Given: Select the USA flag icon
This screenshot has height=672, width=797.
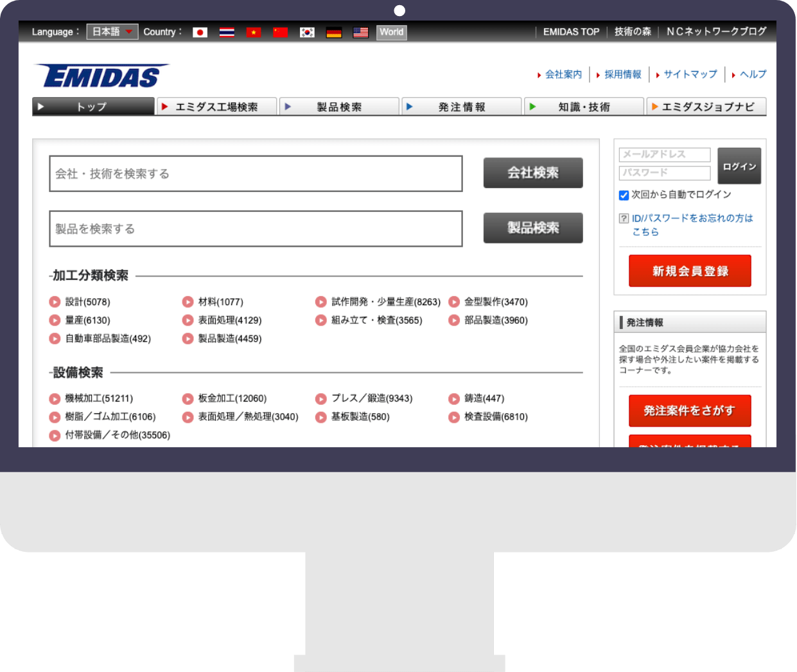Looking at the screenshot, I should 361,32.
